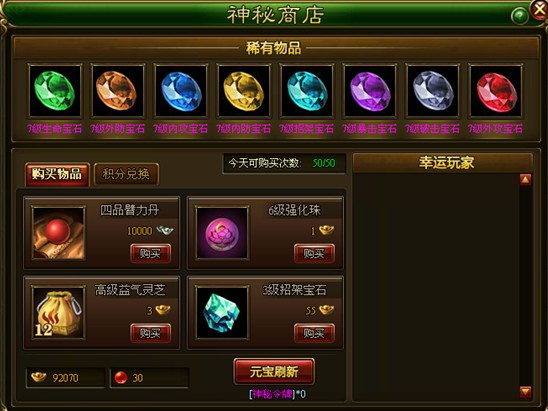Click the lucky players scroll up arrow
The image size is (548, 411).
[525, 180]
